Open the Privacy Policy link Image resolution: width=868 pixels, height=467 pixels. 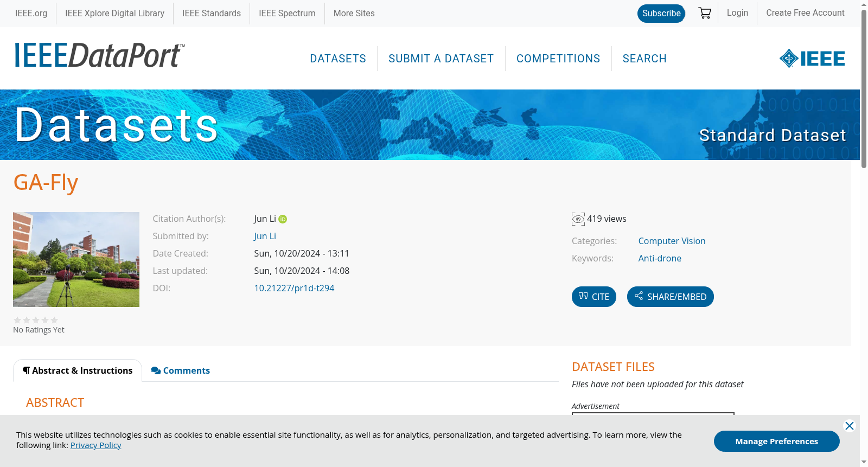pos(96,445)
